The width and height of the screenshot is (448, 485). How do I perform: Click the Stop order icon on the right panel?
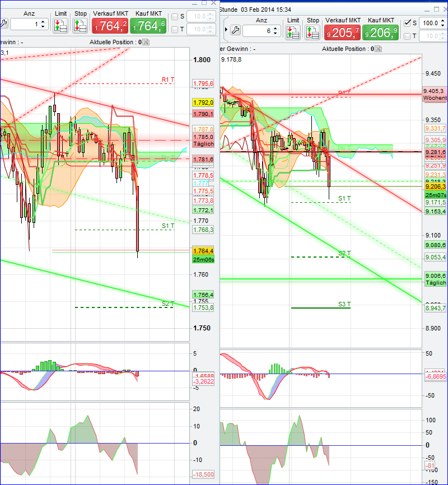pyautogui.click(x=312, y=31)
